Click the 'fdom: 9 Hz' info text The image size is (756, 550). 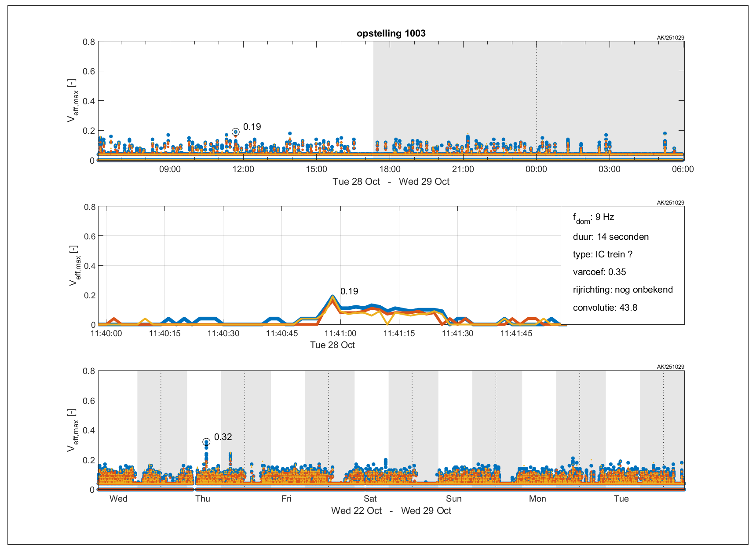click(x=593, y=217)
